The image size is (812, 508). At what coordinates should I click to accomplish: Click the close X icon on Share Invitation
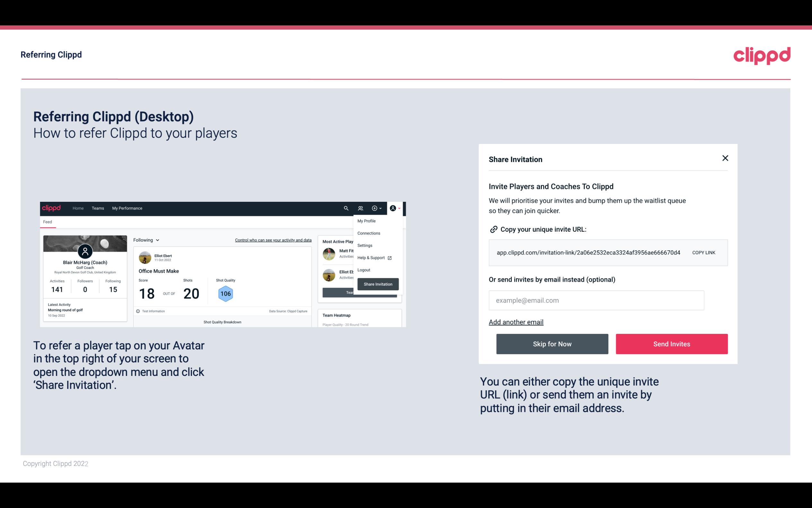point(726,158)
